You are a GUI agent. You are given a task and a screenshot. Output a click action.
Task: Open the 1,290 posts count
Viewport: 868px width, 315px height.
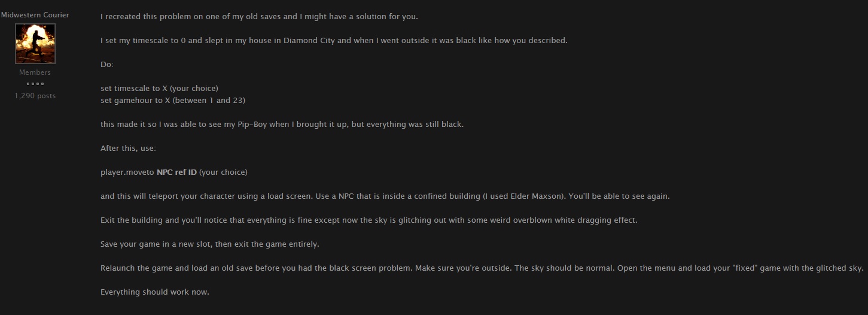point(35,96)
